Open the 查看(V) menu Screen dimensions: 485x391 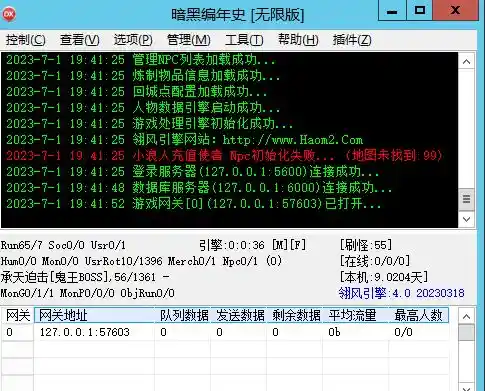click(x=80, y=40)
